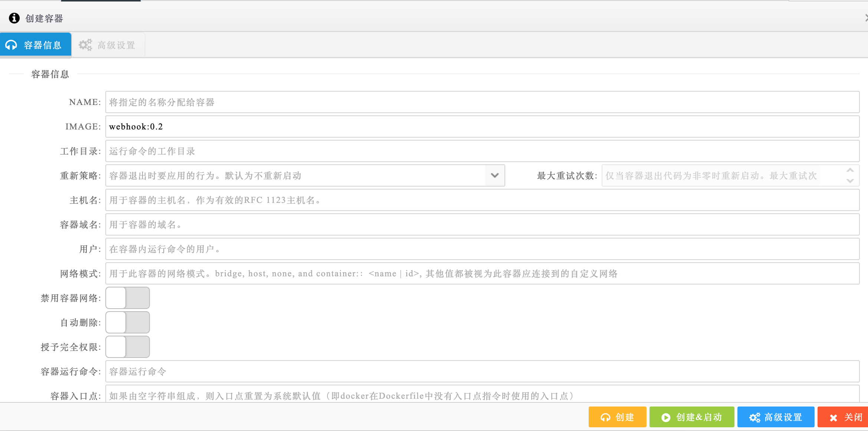
Task: Click the orange 创建 button
Action: click(x=617, y=417)
